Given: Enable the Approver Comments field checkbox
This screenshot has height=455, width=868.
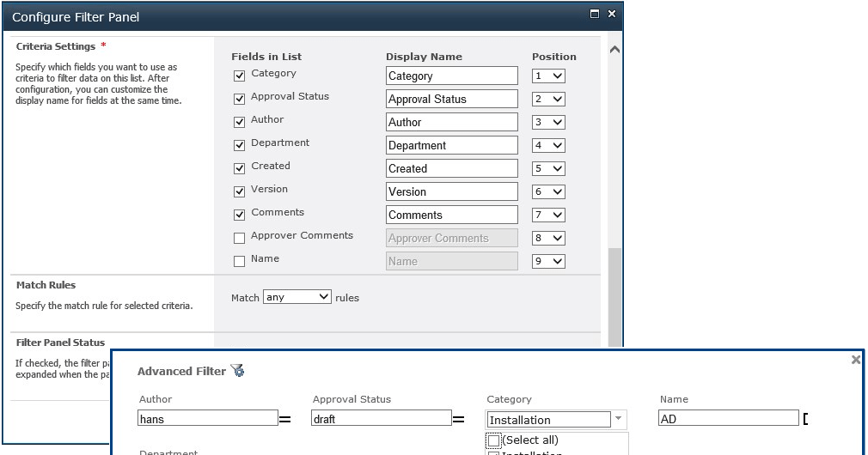Looking at the screenshot, I should [239, 239].
